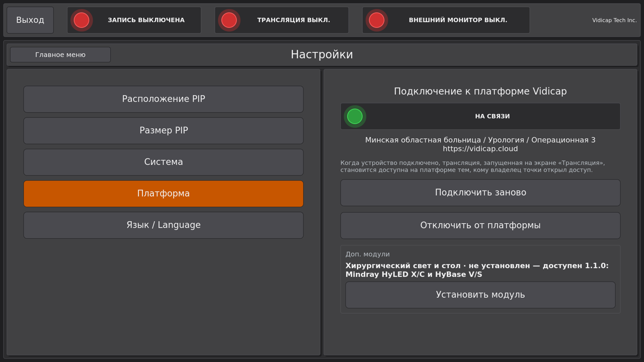
Task: Click the explanatory text starting Когда устройство подключено
Action: pyautogui.click(x=472, y=166)
